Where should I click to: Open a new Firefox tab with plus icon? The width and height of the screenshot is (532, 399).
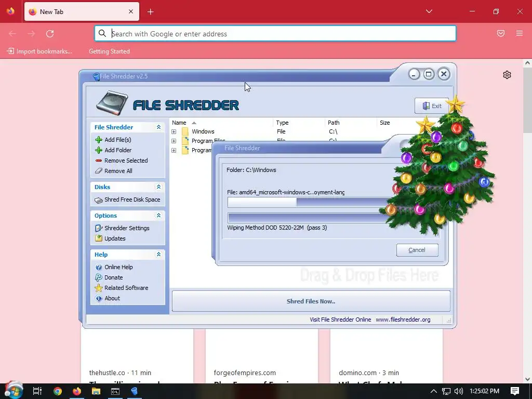click(x=151, y=12)
